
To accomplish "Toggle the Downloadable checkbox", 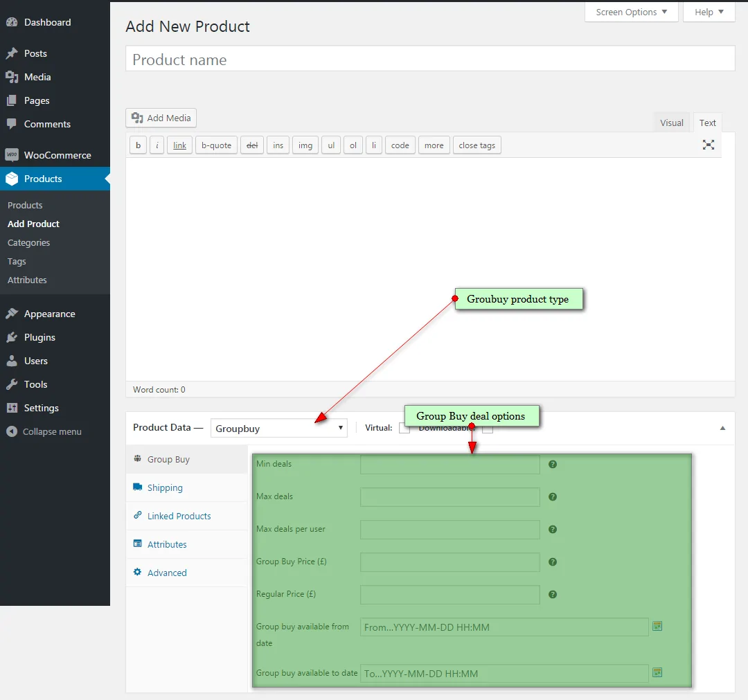I will tap(488, 428).
